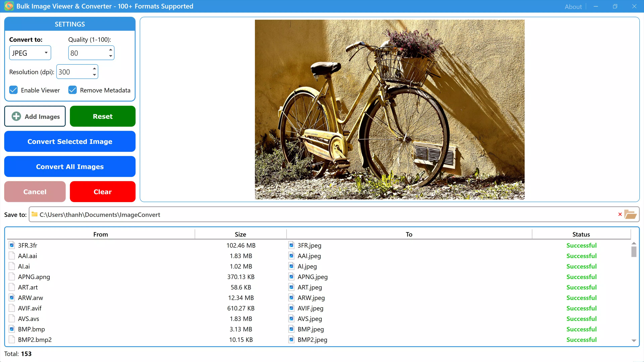The image size is (644, 362).
Task: Click the To column header
Action: pos(409,234)
